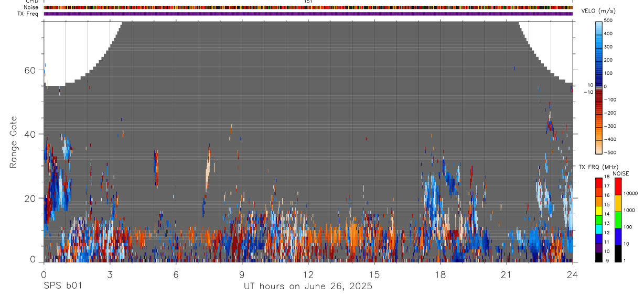Click the Range Gate axis title

(14, 142)
